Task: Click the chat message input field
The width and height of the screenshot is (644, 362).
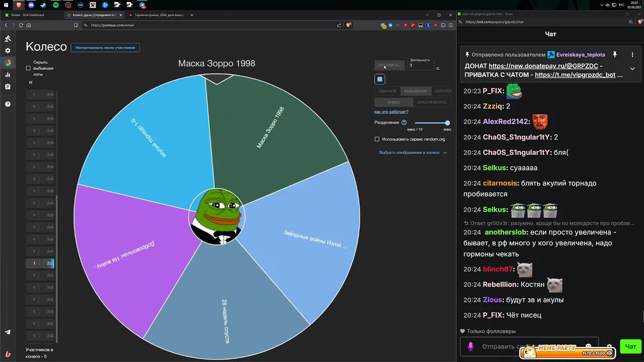Action: click(x=529, y=346)
